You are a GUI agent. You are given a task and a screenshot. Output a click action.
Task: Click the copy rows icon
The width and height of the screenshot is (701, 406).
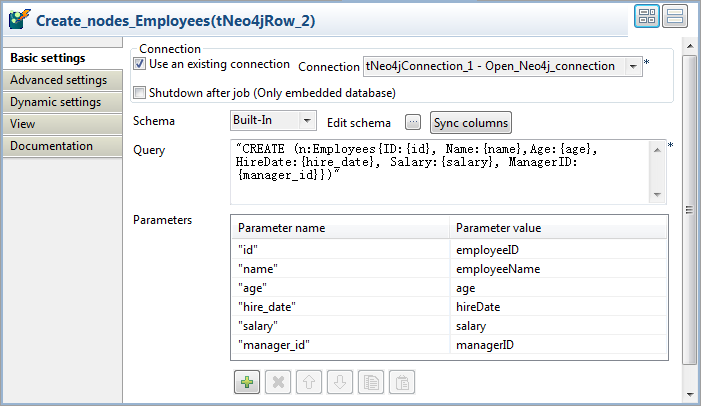(x=371, y=382)
